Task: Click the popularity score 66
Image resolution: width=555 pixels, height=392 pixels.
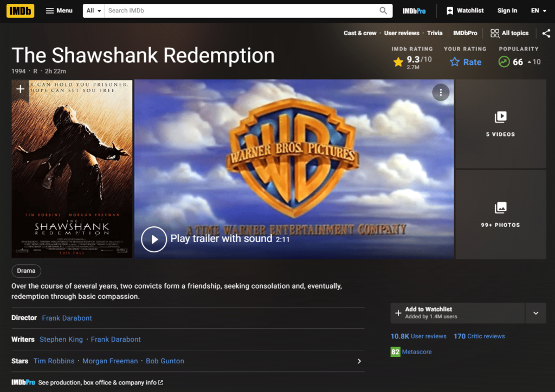Action: pos(518,62)
